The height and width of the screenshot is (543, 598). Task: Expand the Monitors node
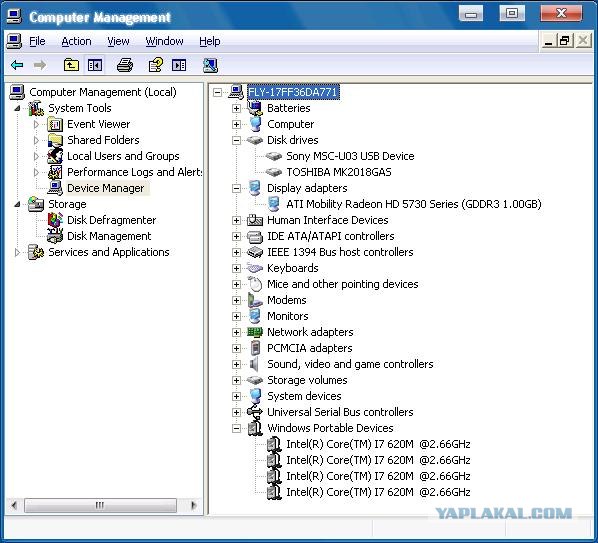click(x=236, y=316)
